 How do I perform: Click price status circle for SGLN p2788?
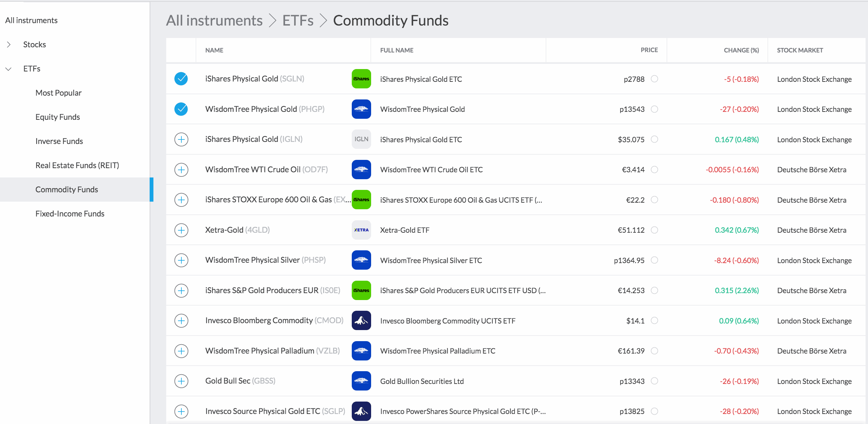pyautogui.click(x=654, y=79)
